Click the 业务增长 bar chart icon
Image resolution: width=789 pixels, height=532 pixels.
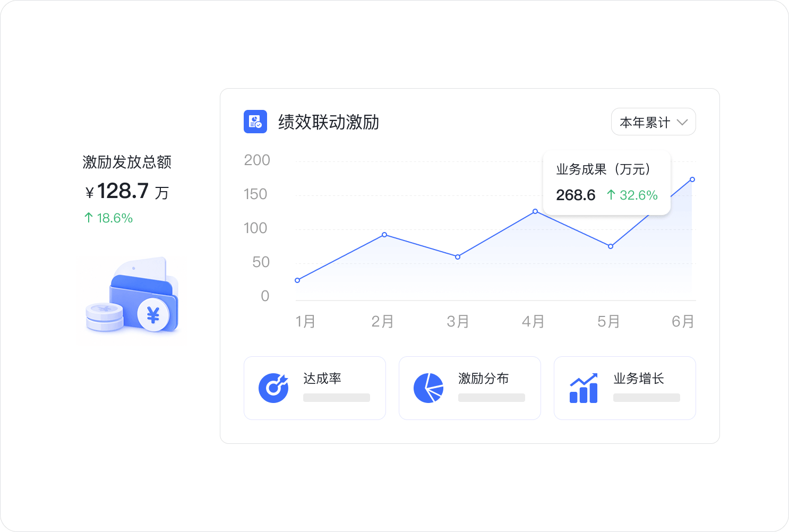tap(584, 388)
